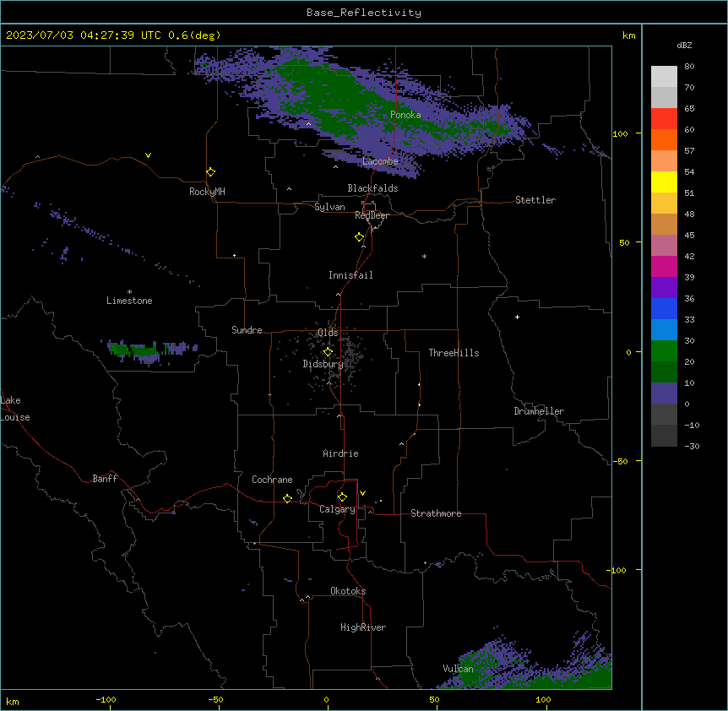Pick the brown 45-48 dBZ legend swatch
Viewport: 728px width, 711px height.
pyautogui.click(x=664, y=224)
